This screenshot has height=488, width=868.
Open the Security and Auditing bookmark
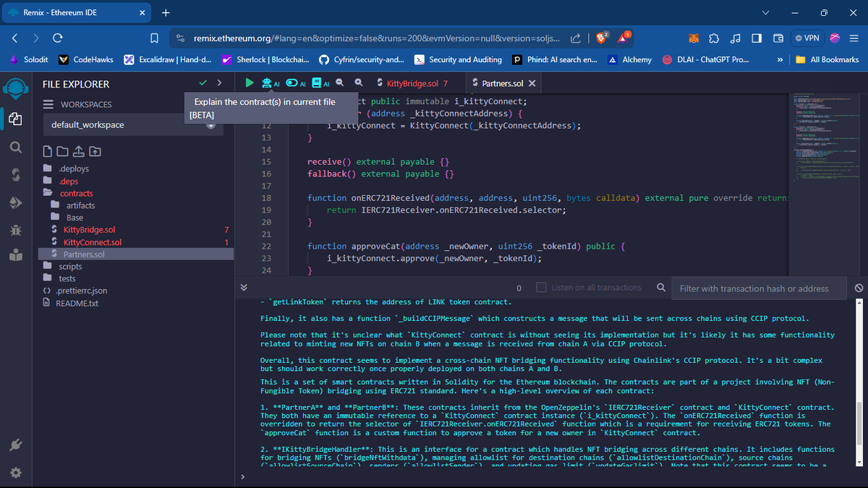[458, 59]
